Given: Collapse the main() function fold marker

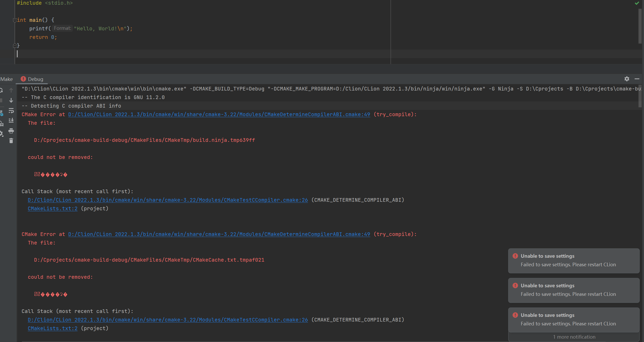Looking at the screenshot, I should tap(15, 20).
